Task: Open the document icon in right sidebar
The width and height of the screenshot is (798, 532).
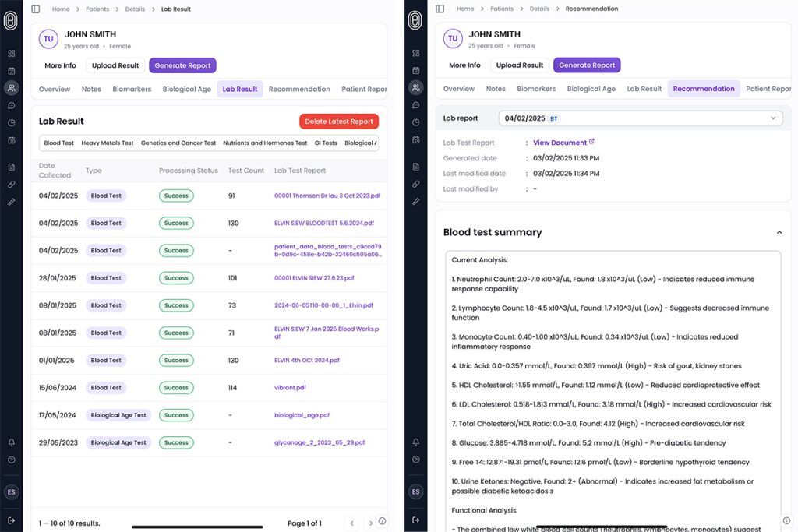Action: click(x=415, y=167)
